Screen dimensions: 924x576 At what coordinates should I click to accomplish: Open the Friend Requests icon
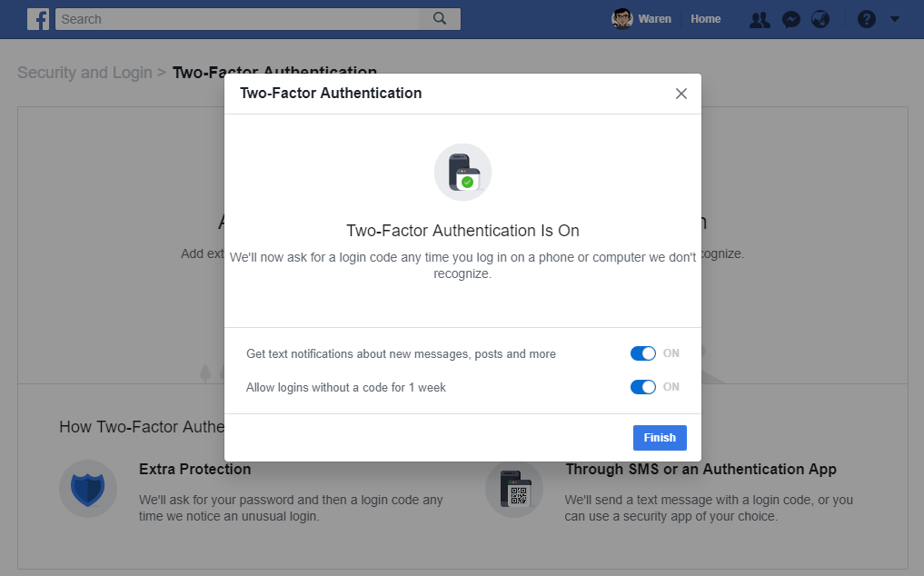click(x=760, y=18)
